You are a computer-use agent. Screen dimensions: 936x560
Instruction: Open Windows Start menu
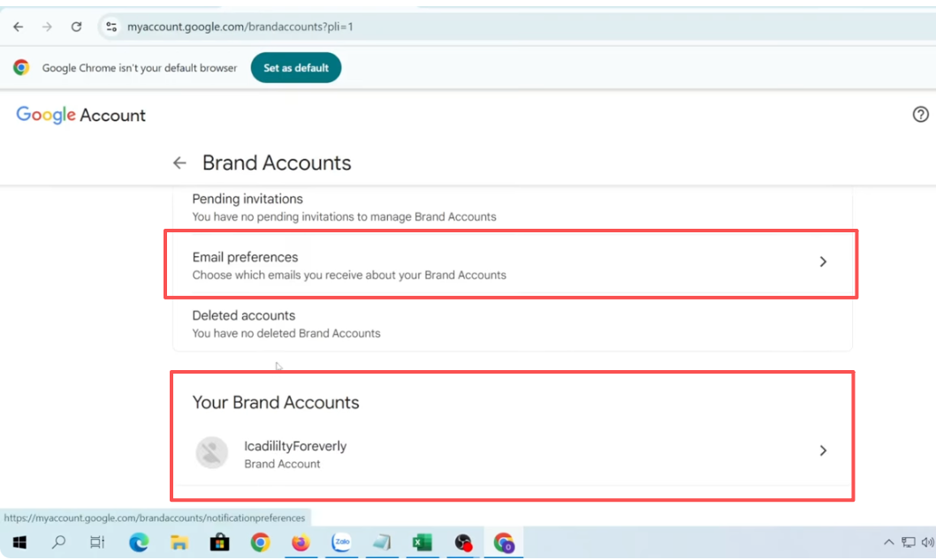pos(19,542)
